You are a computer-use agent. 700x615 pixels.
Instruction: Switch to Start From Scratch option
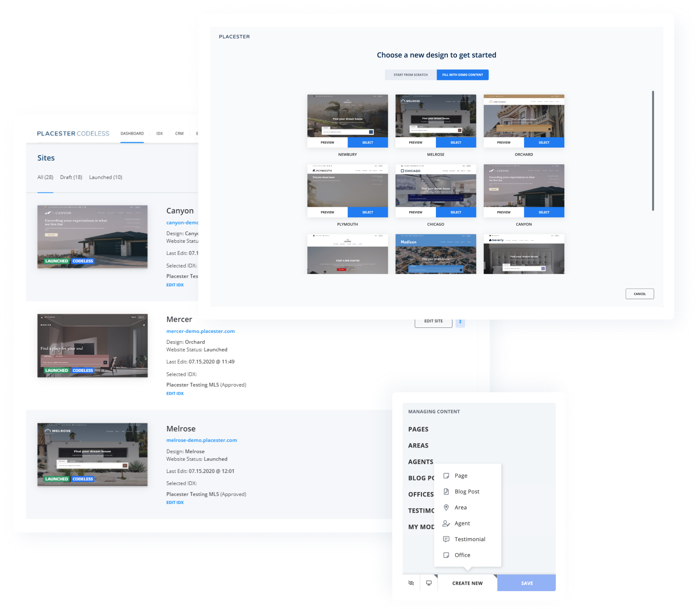pyautogui.click(x=410, y=75)
